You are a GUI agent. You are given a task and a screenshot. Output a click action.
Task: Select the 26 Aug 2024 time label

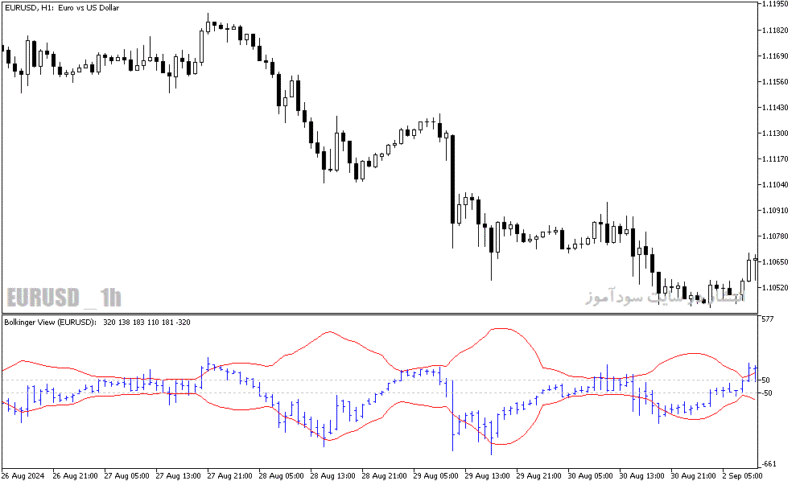click(x=22, y=476)
